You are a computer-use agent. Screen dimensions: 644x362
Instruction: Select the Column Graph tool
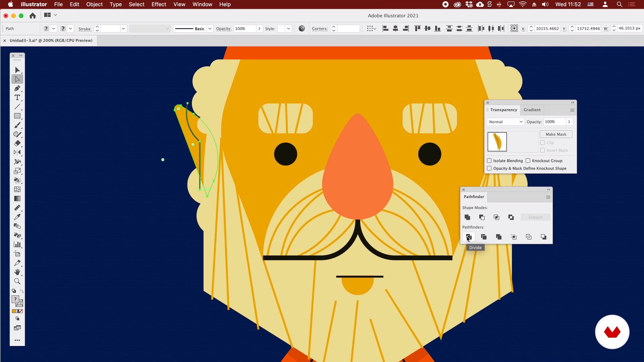pyautogui.click(x=17, y=244)
